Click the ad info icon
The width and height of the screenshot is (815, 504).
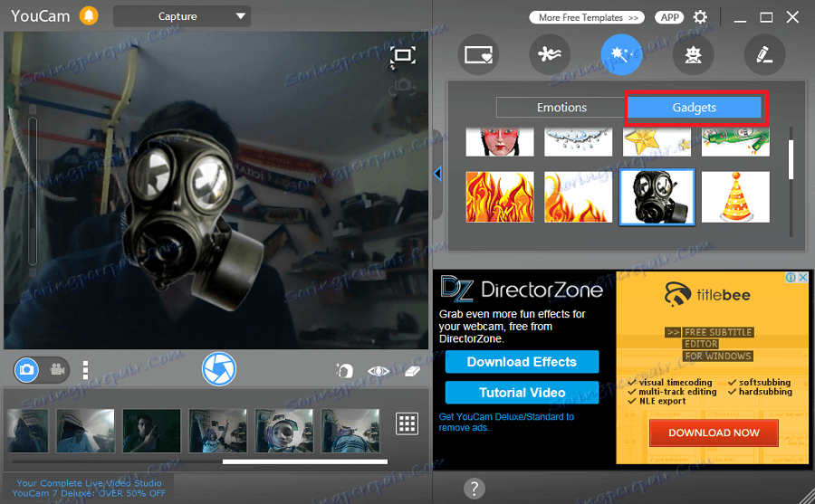791,278
